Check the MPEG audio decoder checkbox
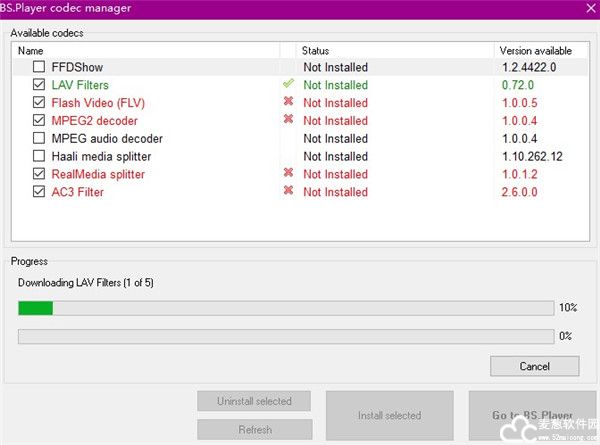This screenshot has width=600, height=445. pyautogui.click(x=39, y=138)
